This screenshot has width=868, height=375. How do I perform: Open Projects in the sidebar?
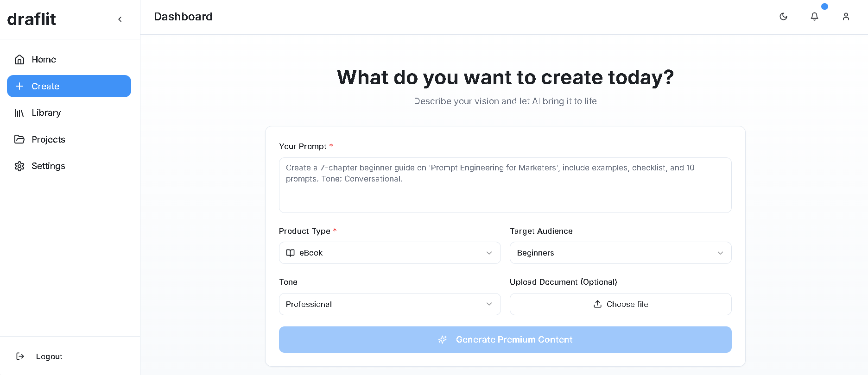click(48, 139)
